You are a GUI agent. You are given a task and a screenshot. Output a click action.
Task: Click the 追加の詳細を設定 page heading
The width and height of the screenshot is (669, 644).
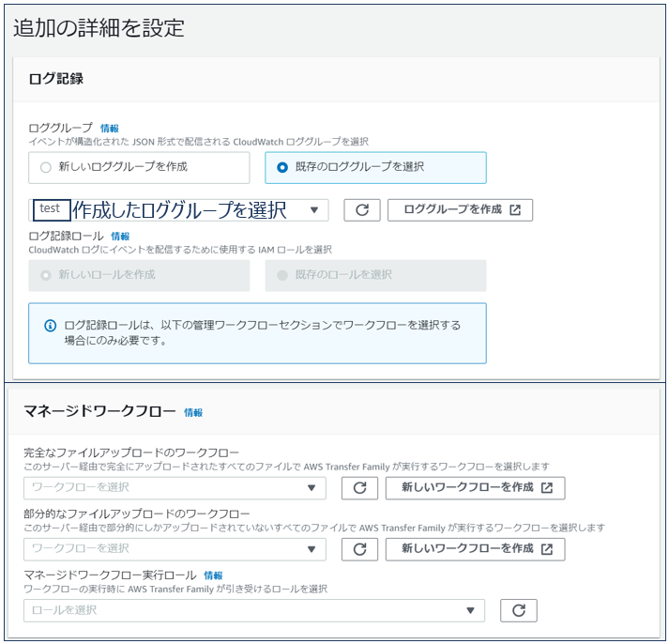tap(99, 28)
